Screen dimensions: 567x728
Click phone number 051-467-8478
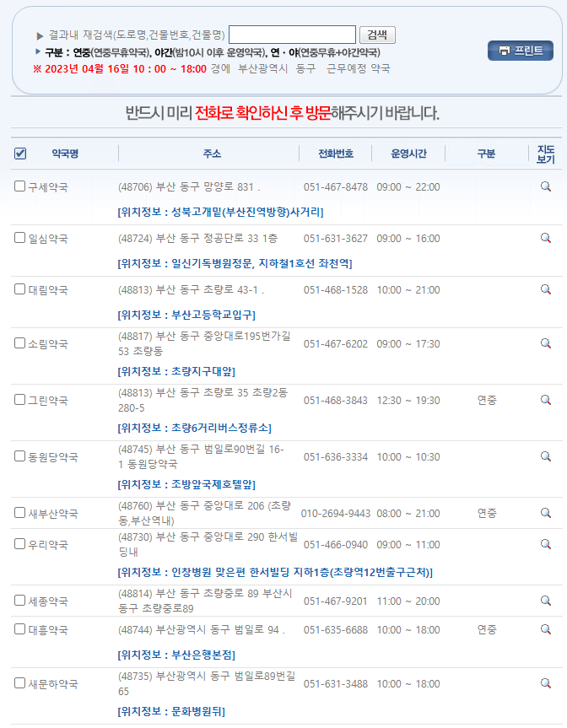point(335,187)
